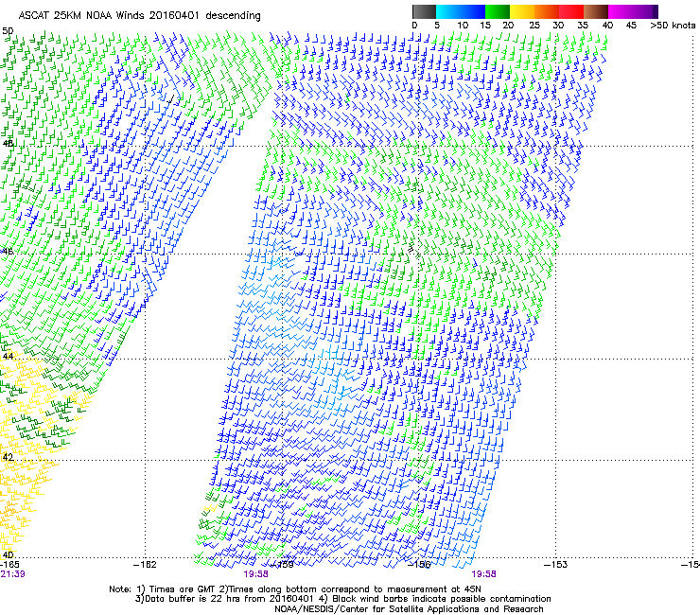Click the '5' legend scale label
This screenshot has width=700, height=615.
437,26
